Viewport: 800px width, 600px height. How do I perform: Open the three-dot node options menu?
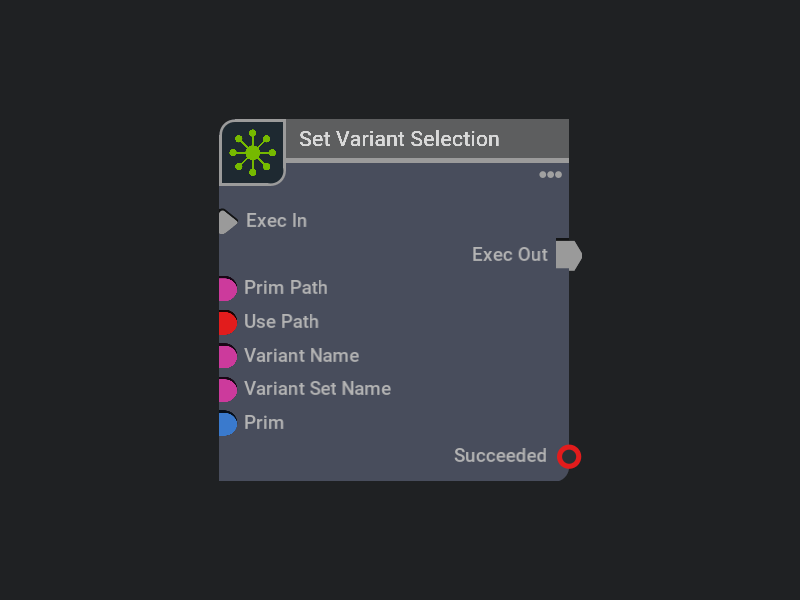(550, 175)
